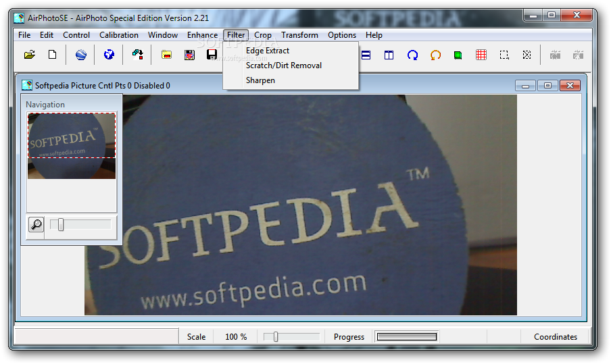Image resolution: width=611 pixels, height=364 pixels.
Task: Click the Coordinates status bar label
Action: pos(556,337)
